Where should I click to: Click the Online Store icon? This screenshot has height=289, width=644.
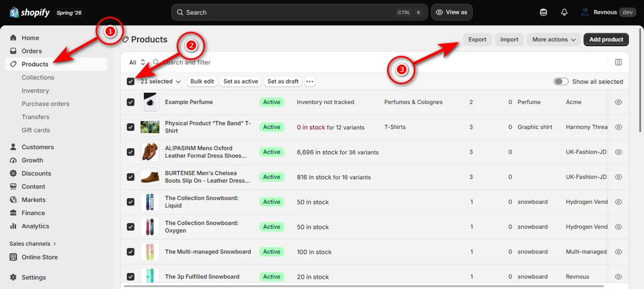point(13,257)
